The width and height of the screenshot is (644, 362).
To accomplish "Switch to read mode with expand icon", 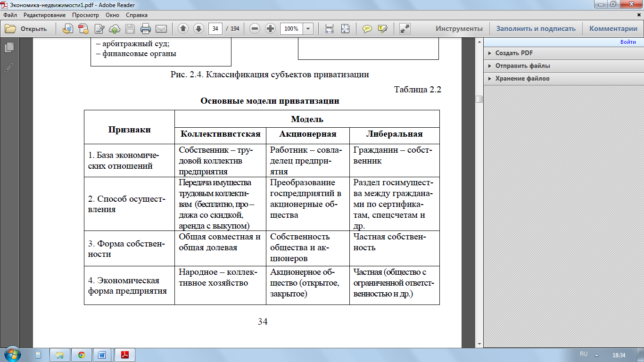I will click(405, 29).
